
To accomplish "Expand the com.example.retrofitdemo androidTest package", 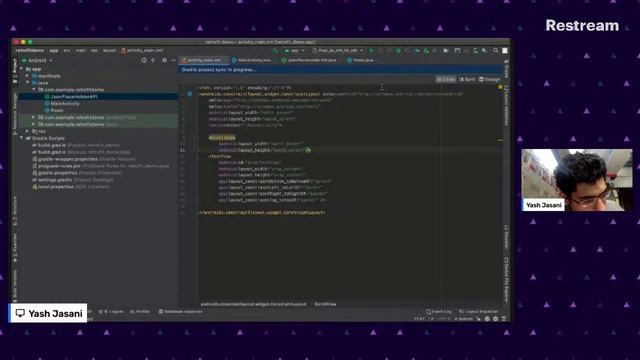I will (33, 118).
